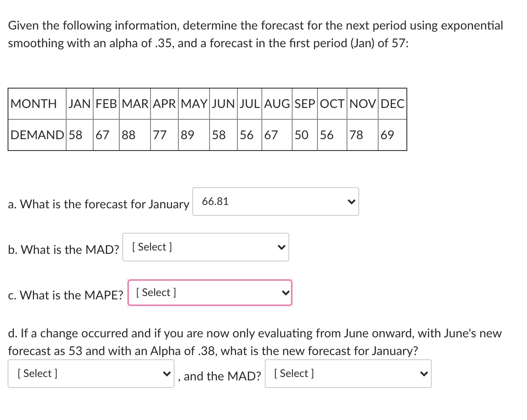Open the MAPE dropdown in part c

210,293
